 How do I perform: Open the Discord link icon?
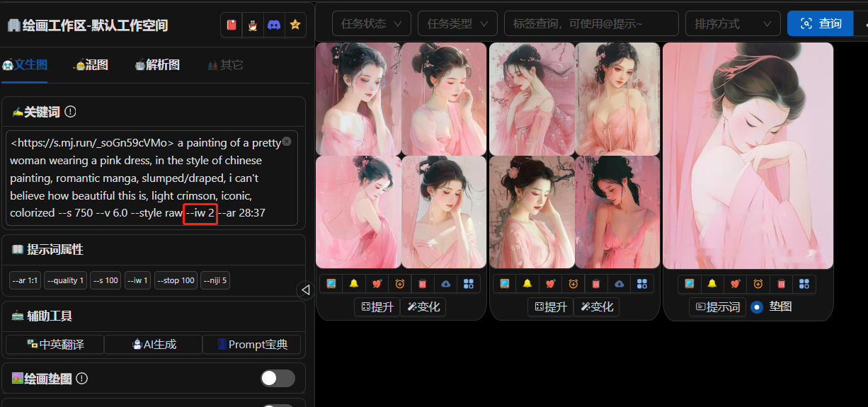[274, 25]
